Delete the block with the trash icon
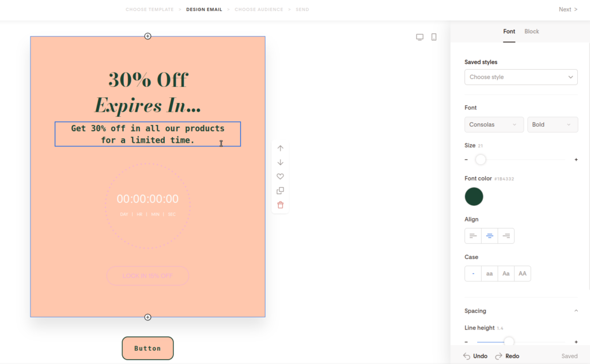The width and height of the screenshot is (590, 364). tap(281, 205)
